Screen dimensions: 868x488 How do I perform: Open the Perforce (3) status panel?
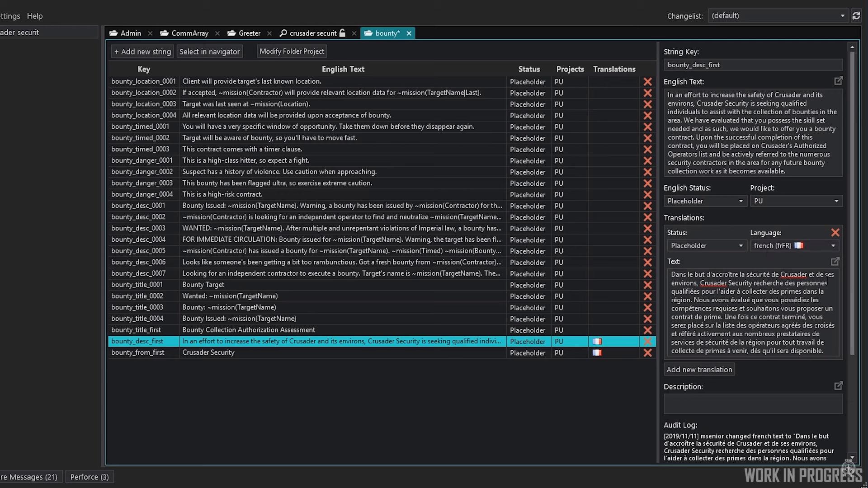click(x=90, y=477)
